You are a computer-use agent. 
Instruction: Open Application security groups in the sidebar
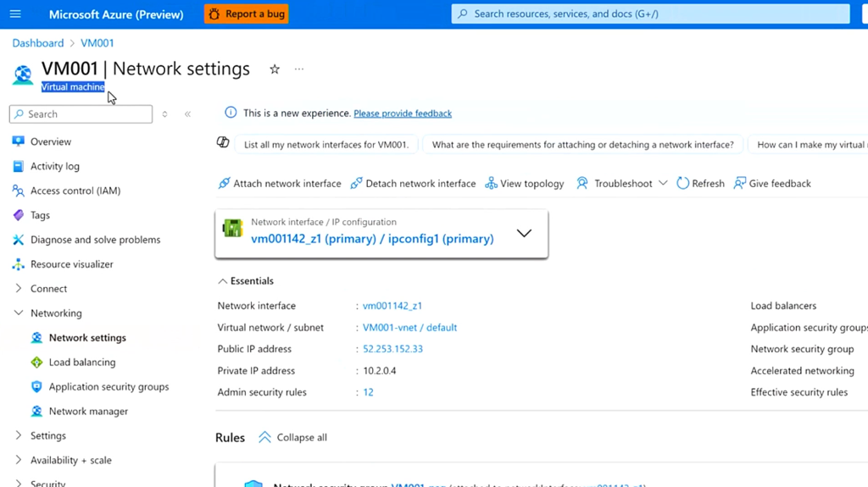click(x=108, y=387)
